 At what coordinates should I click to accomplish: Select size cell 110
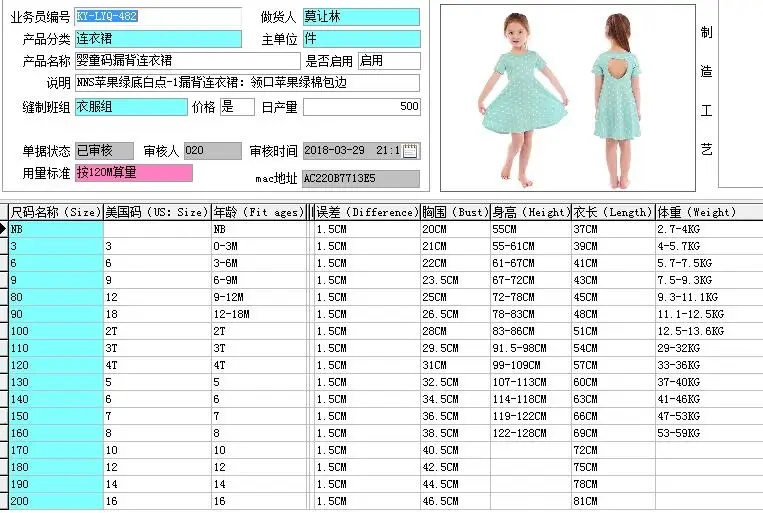tap(56, 348)
